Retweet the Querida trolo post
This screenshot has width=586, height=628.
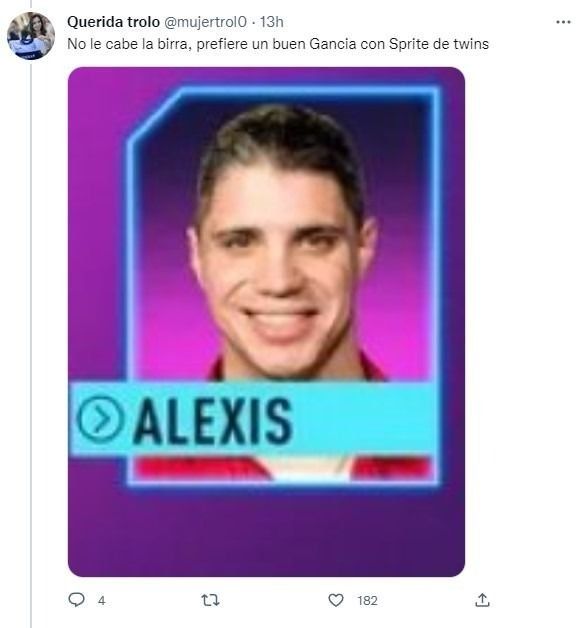click(x=210, y=600)
